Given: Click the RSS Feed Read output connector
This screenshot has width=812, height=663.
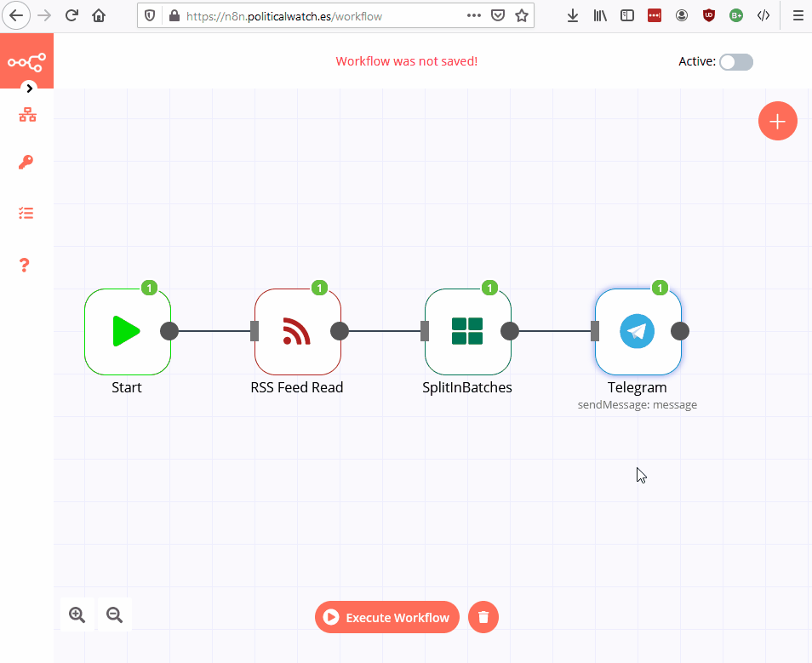Looking at the screenshot, I should (340, 331).
